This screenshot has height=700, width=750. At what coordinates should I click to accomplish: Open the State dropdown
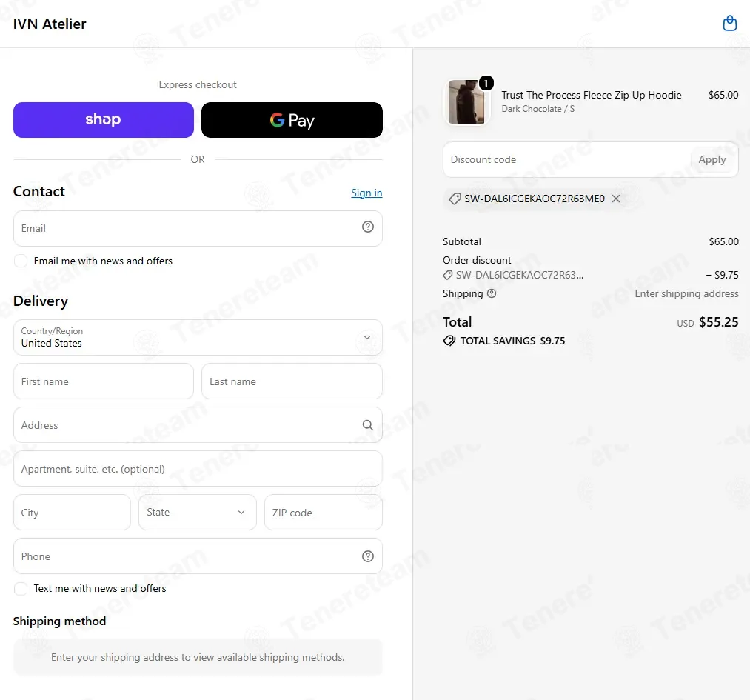[x=198, y=513]
